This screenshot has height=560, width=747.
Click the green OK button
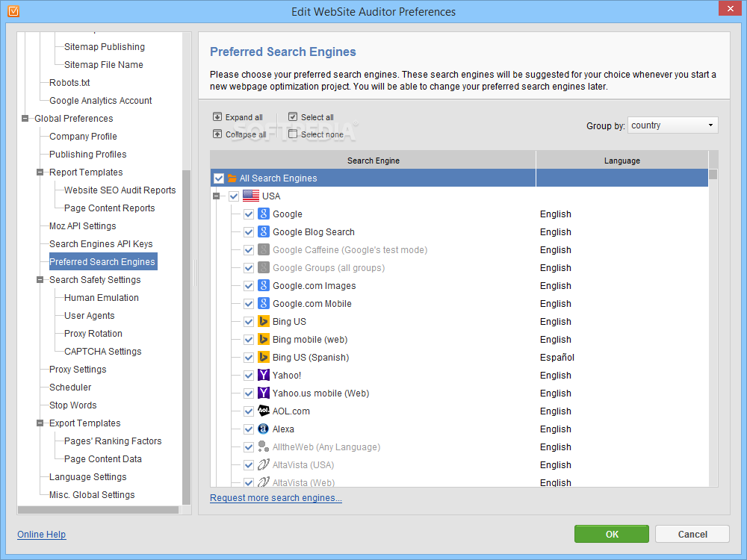point(612,534)
